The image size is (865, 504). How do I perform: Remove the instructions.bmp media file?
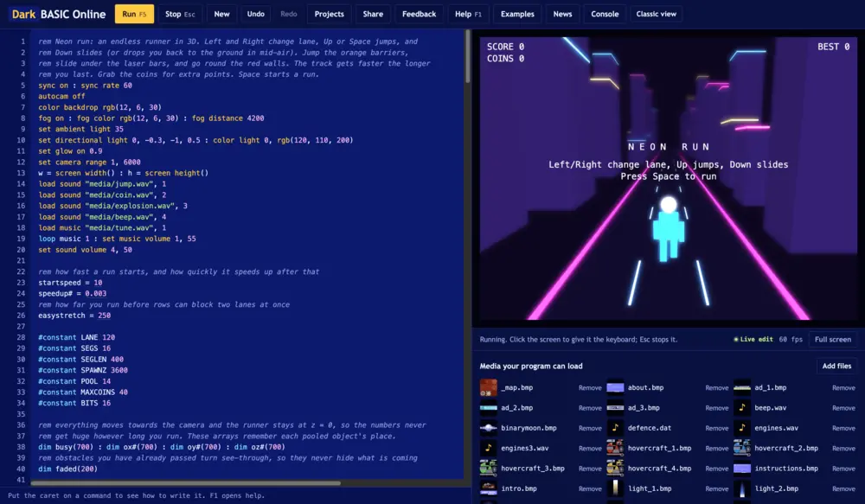[x=843, y=469]
